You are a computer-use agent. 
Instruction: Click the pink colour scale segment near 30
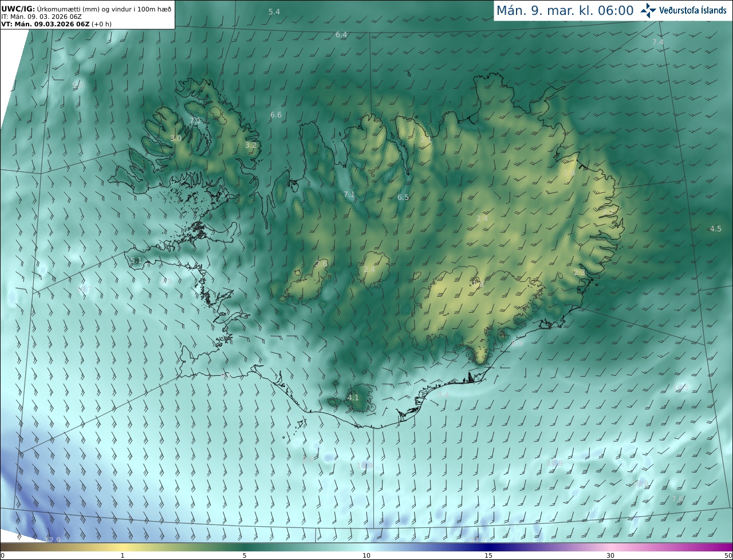pos(610,547)
